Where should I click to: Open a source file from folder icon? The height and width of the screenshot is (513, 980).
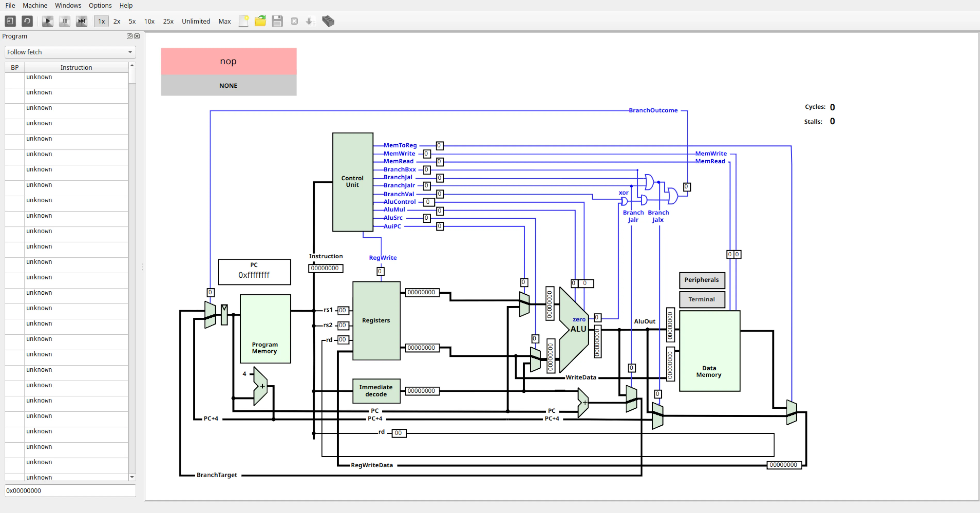pyautogui.click(x=260, y=21)
